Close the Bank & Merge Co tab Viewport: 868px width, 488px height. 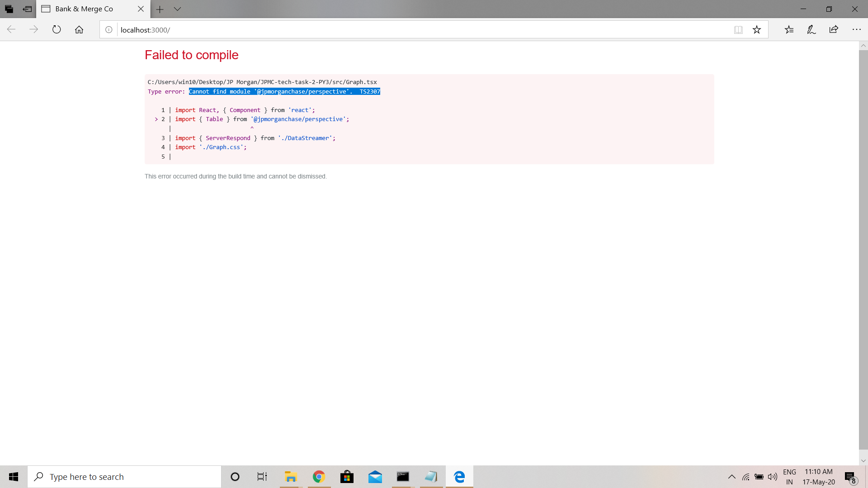(141, 9)
